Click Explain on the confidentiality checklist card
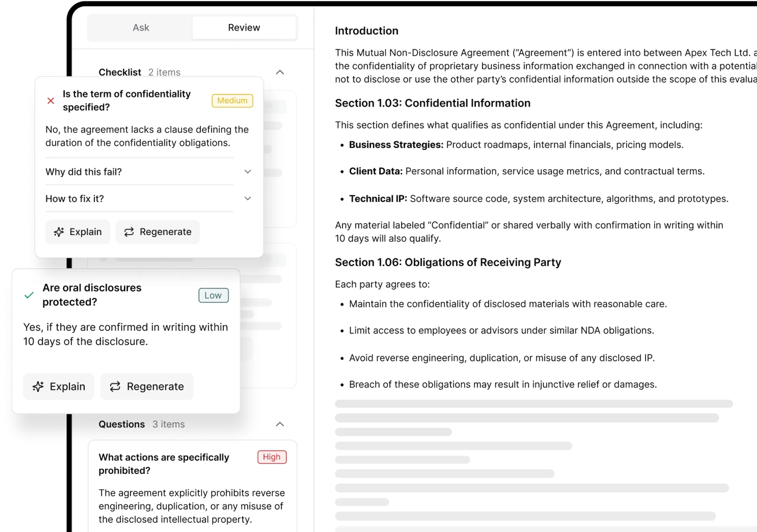 [x=78, y=232]
